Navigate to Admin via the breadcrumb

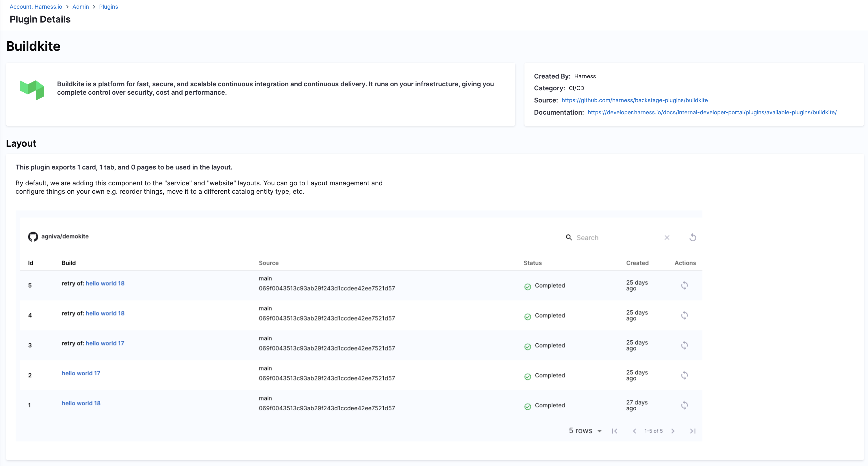[81, 6]
